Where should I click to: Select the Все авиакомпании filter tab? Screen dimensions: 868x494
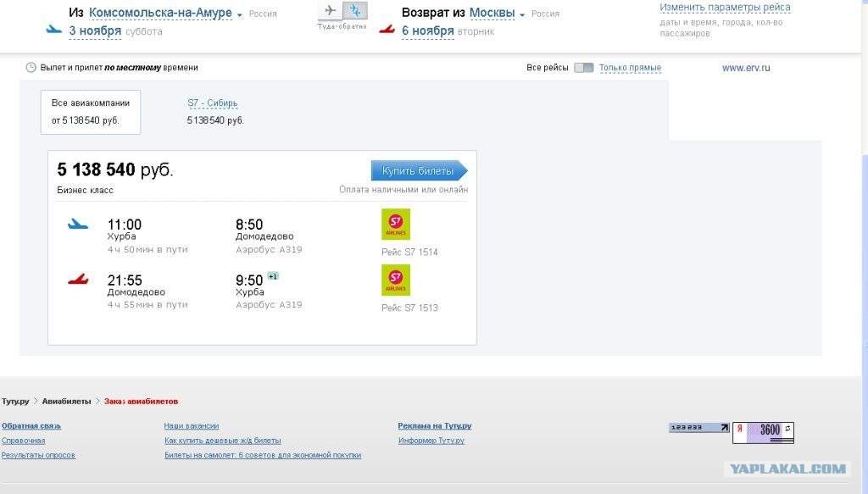point(91,112)
